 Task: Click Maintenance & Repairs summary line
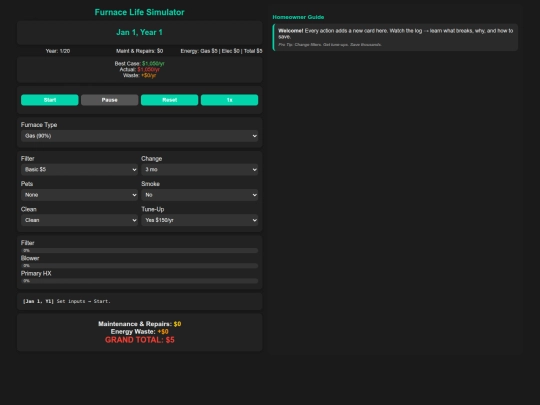click(139, 324)
